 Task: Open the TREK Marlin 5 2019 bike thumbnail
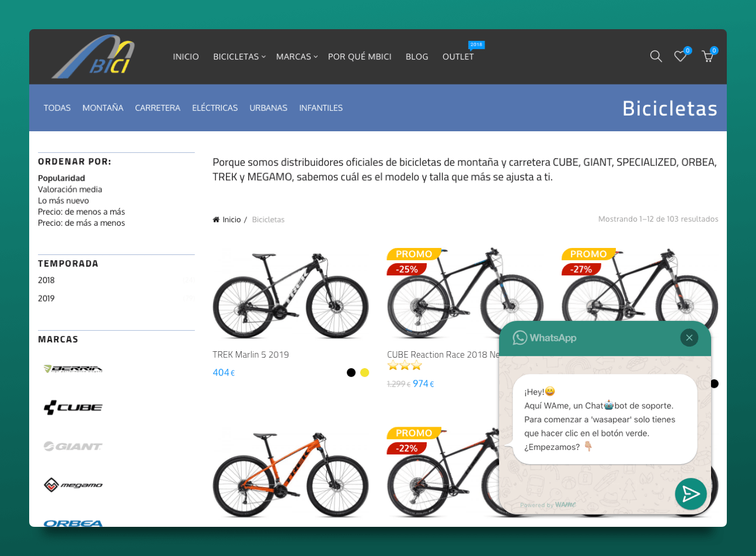(x=290, y=296)
